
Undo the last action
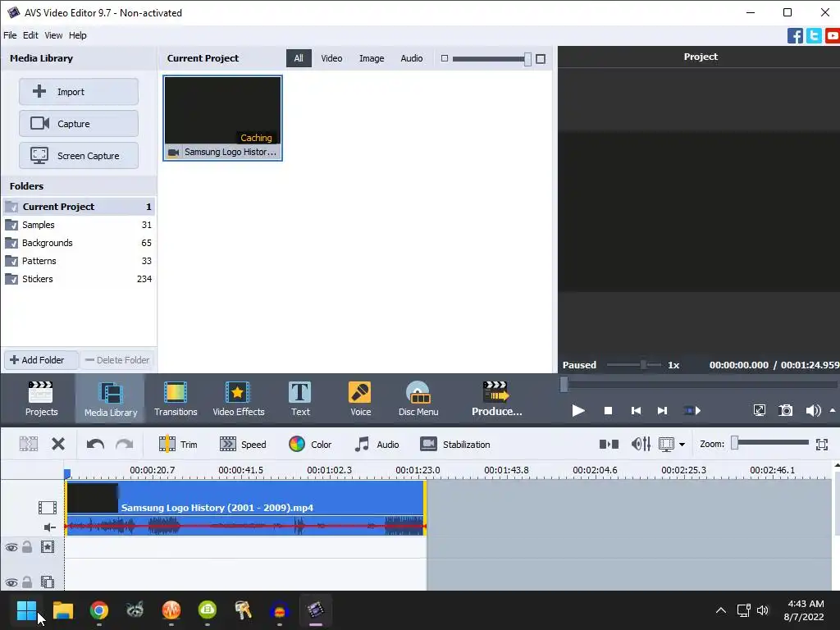[x=95, y=444]
